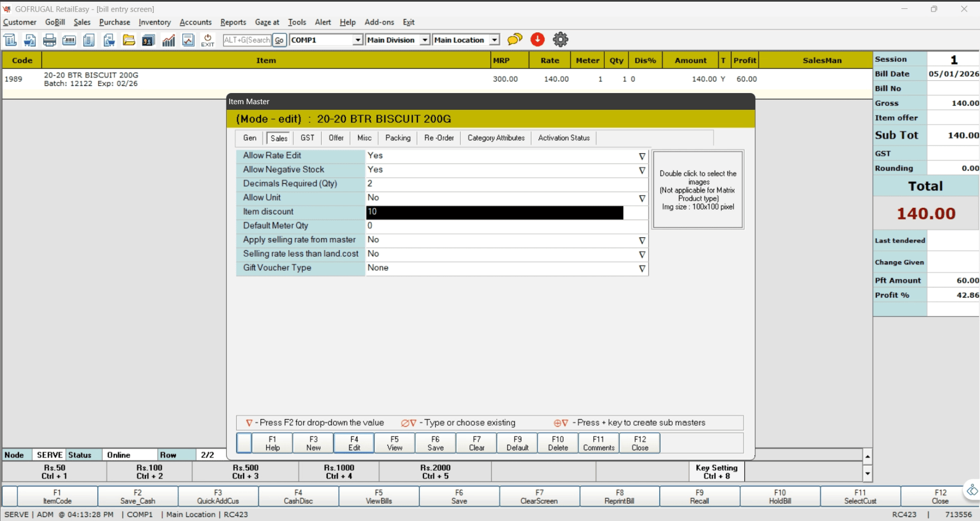
Task: Expand Apply selling rate from master dropdown
Action: (642, 240)
